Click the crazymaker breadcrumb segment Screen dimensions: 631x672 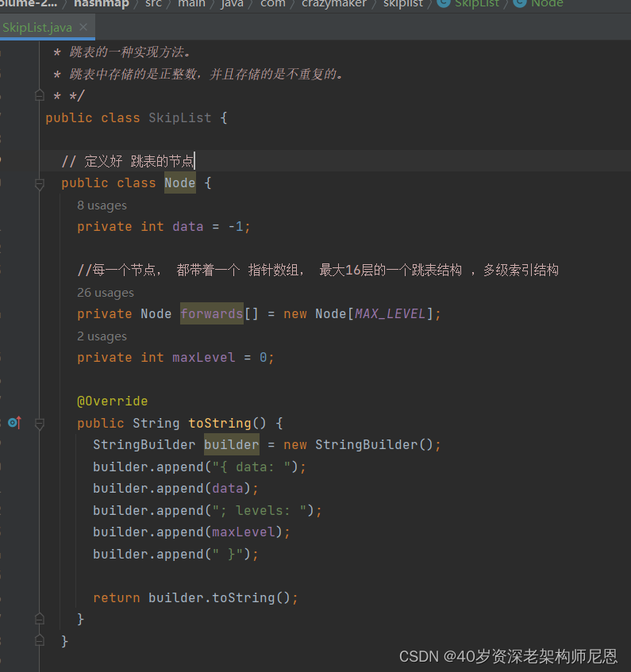(x=334, y=4)
